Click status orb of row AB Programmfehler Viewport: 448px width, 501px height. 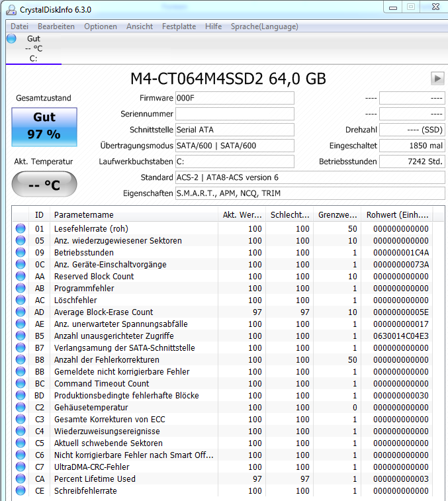21,288
